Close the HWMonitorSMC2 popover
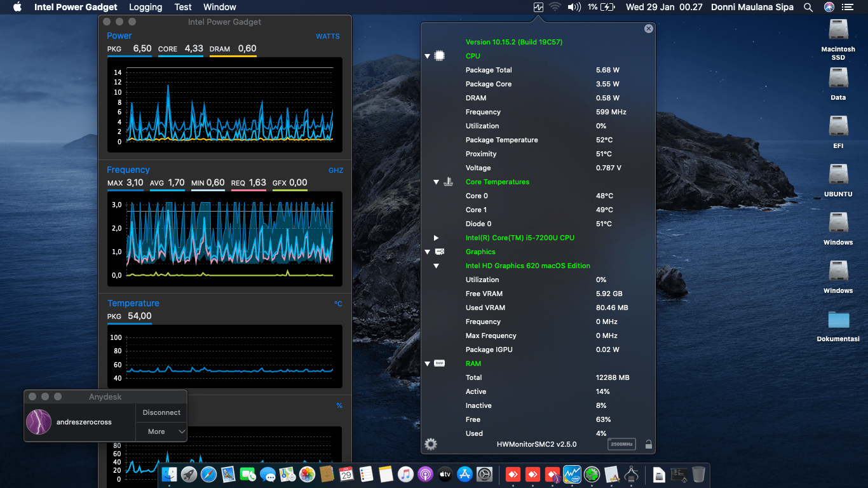This screenshot has height=488, width=868. 648,29
